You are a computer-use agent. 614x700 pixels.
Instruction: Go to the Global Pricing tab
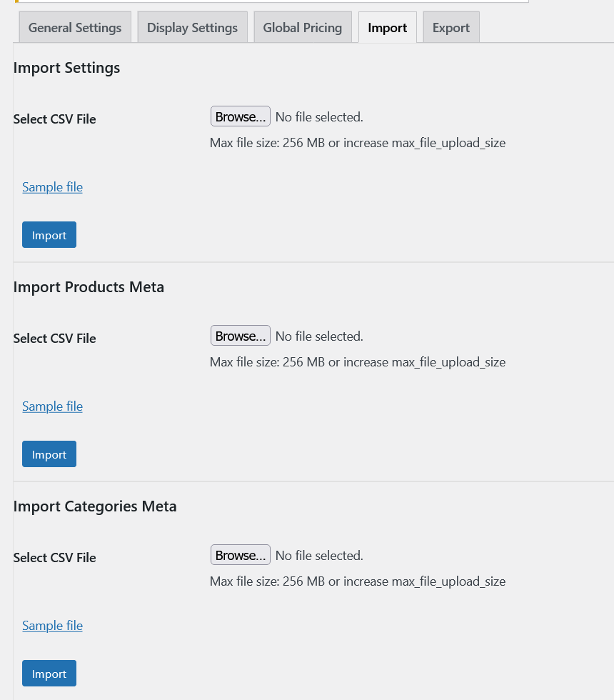pos(302,28)
